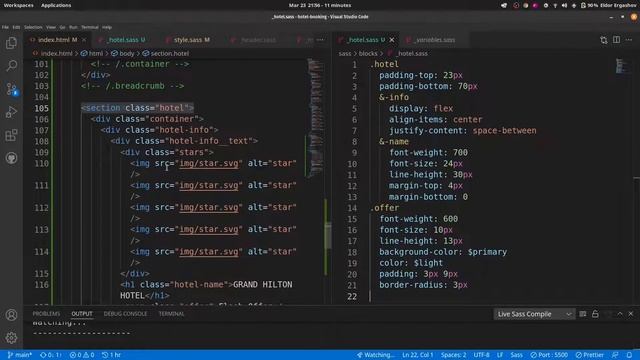The image size is (640, 360).
Task: Open the feedback icon in status bar
Action: click(x=615, y=355)
